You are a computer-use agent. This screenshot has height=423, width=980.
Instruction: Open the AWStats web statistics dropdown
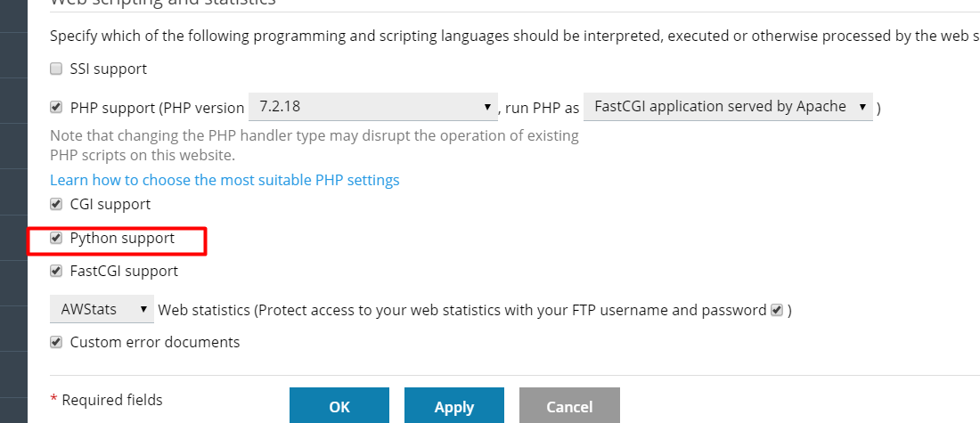pos(102,309)
